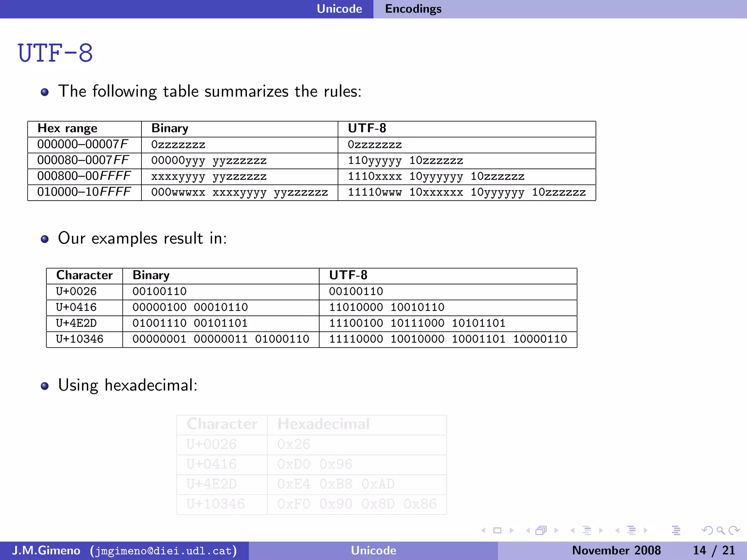This screenshot has width=747, height=560.
Task: Click the section navigation lines icon
Action: click(631, 530)
